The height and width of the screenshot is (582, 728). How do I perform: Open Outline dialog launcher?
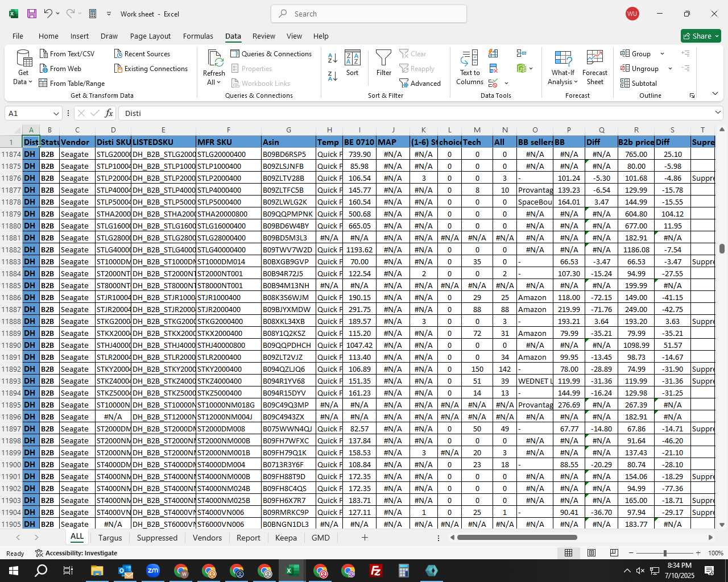pos(692,95)
